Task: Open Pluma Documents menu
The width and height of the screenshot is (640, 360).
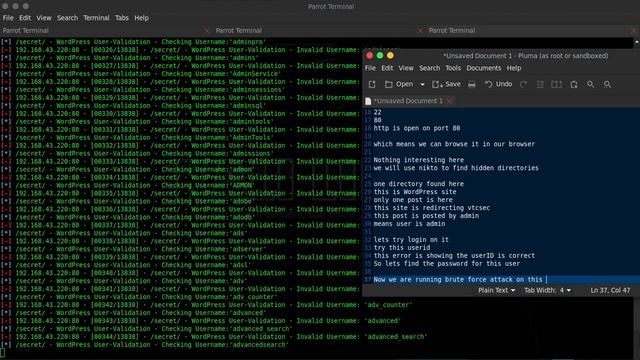Action: click(x=484, y=68)
